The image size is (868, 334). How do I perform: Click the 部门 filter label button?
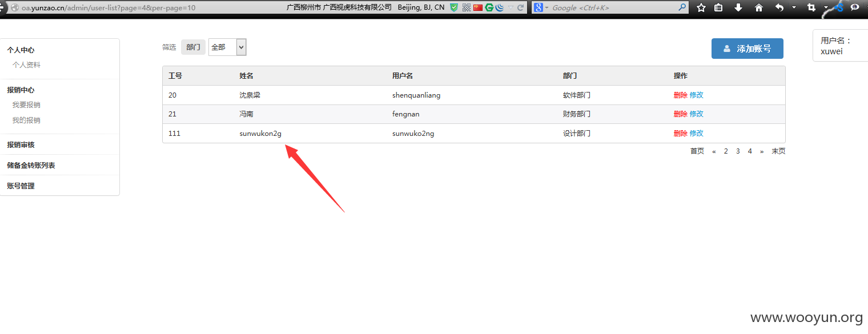pos(193,47)
